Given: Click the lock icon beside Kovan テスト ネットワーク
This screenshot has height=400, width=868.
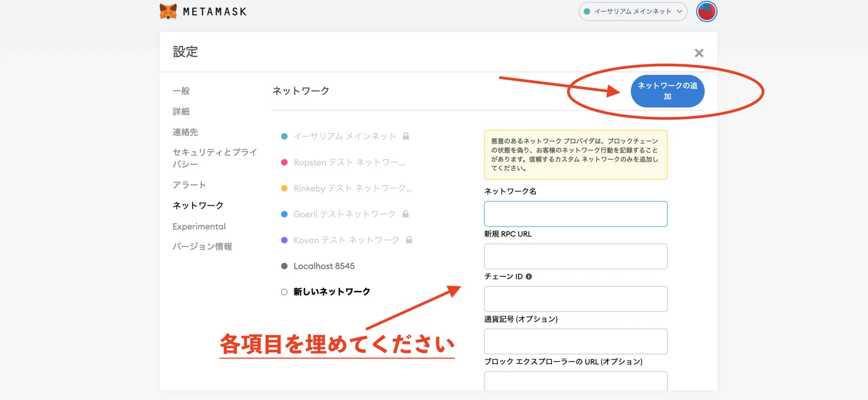Looking at the screenshot, I should (409, 240).
